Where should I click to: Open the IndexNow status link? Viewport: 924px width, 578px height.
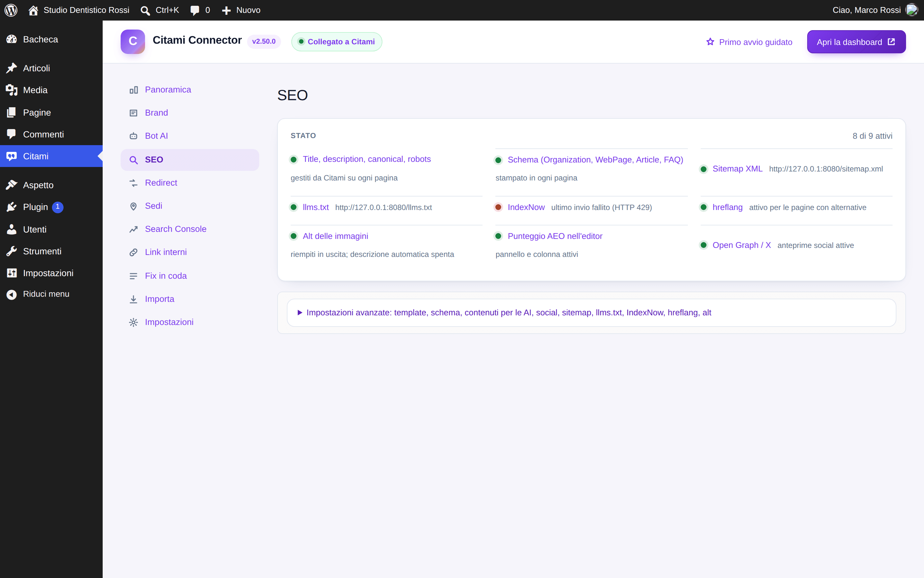click(526, 207)
